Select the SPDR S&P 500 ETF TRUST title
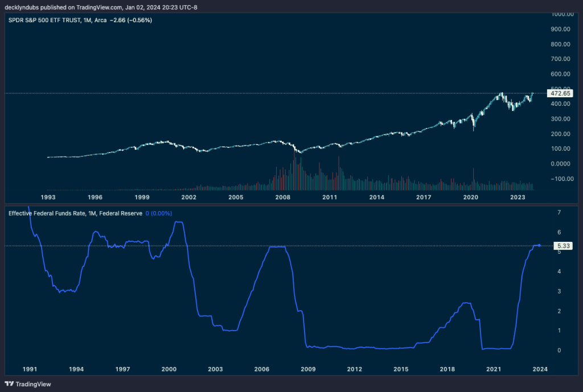The width and height of the screenshot is (583, 392). 43,20
